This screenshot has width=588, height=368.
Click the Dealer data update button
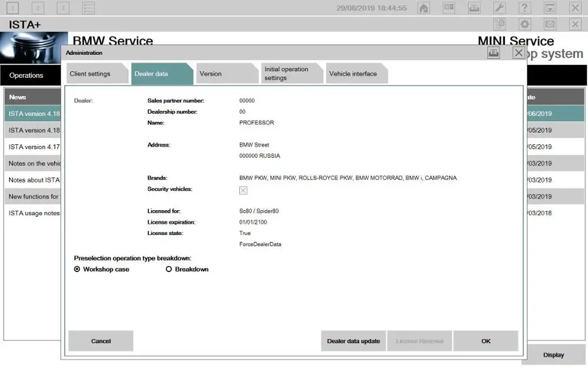click(353, 341)
